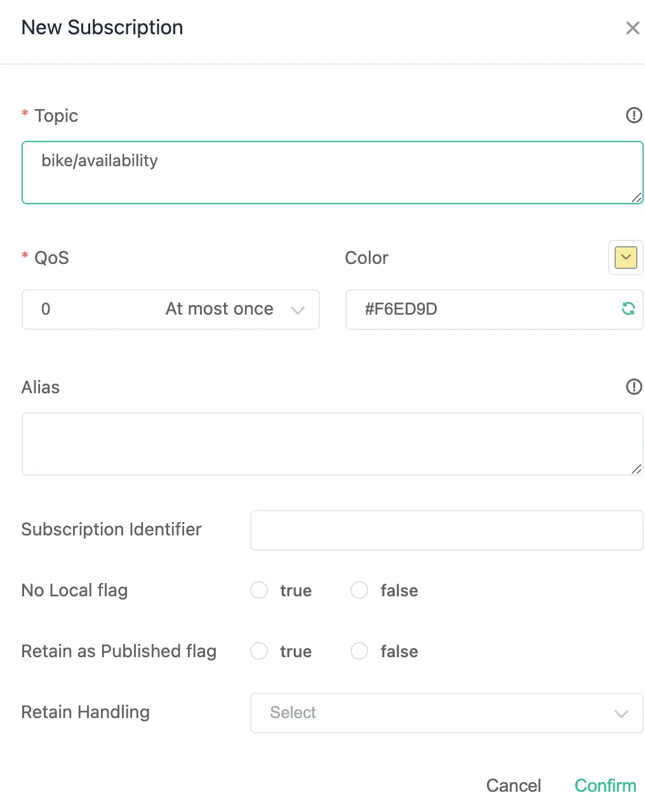Open the QoS dropdown
Screen dimensions: 645x812
click(x=170, y=310)
